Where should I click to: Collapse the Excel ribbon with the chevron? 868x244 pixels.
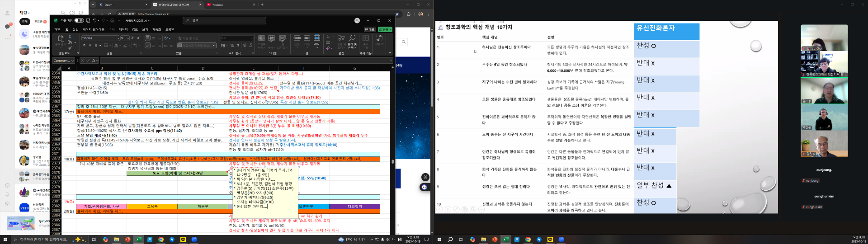391,53
